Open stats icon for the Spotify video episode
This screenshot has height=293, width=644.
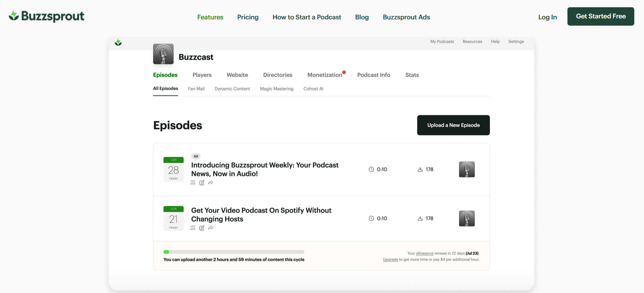click(193, 228)
